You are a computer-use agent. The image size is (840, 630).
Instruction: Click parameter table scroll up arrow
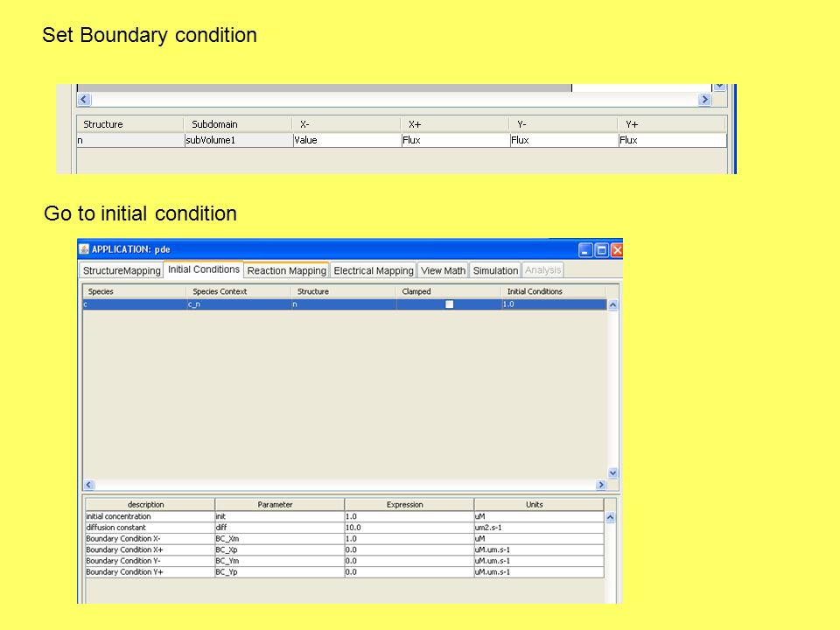point(610,517)
